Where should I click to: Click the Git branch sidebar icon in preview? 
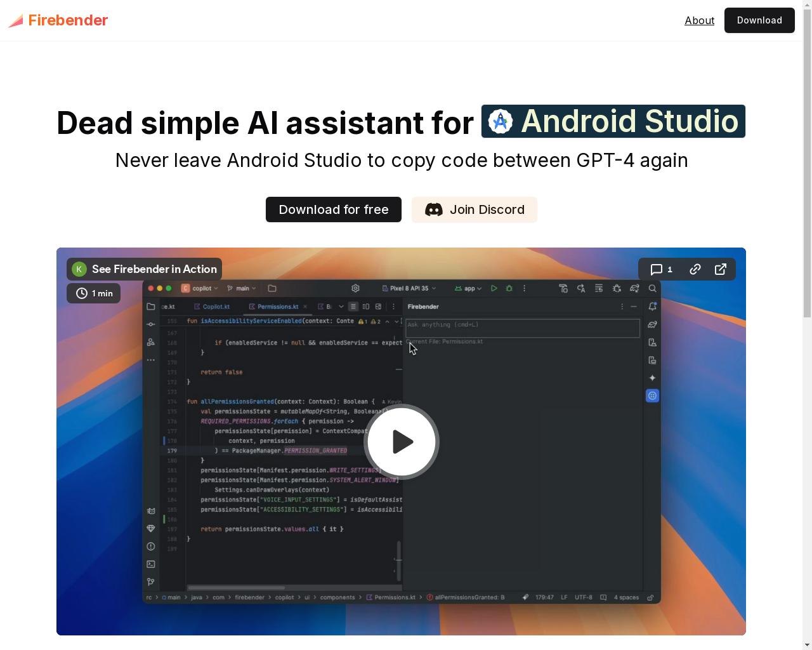pos(151,581)
